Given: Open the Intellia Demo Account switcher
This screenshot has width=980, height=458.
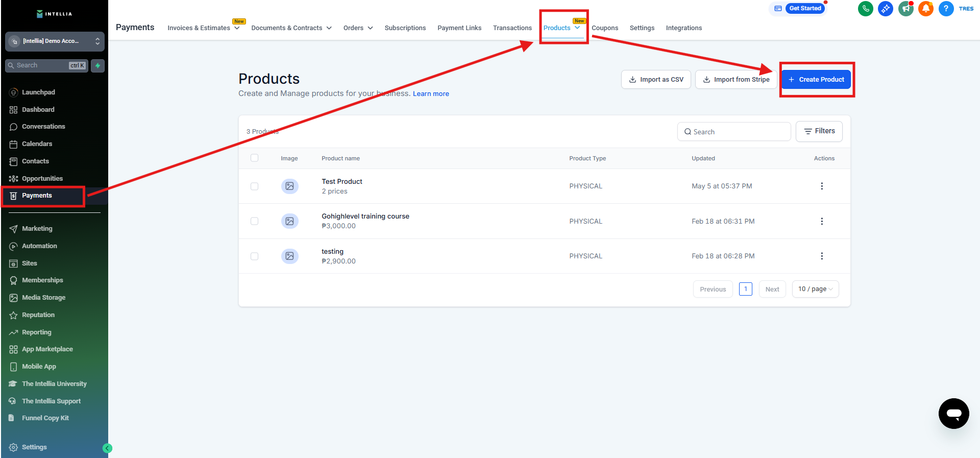Looking at the screenshot, I should pos(55,41).
